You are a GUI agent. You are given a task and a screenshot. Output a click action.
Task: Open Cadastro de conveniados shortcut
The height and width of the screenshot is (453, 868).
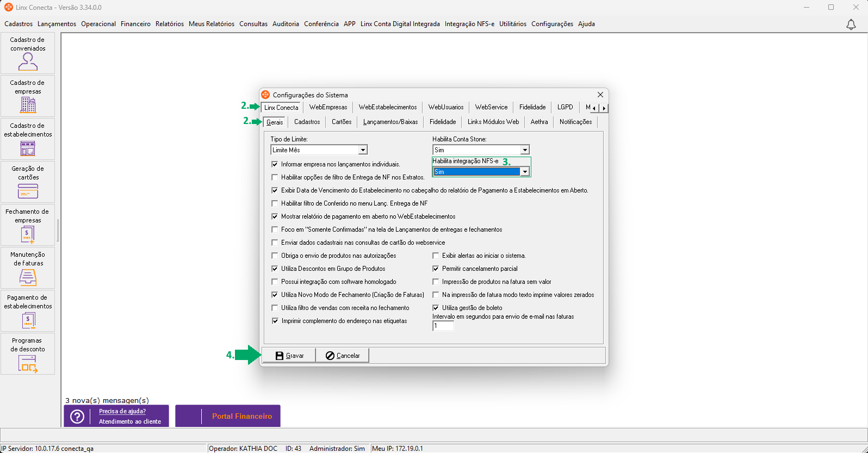pos(28,53)
